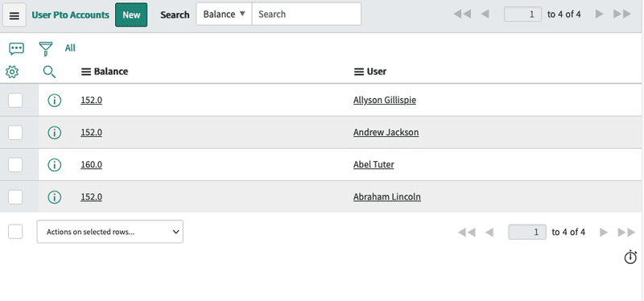The image size is (644, 301).
Task: Open the personalize list gear icon
Action: coord(12,72)
